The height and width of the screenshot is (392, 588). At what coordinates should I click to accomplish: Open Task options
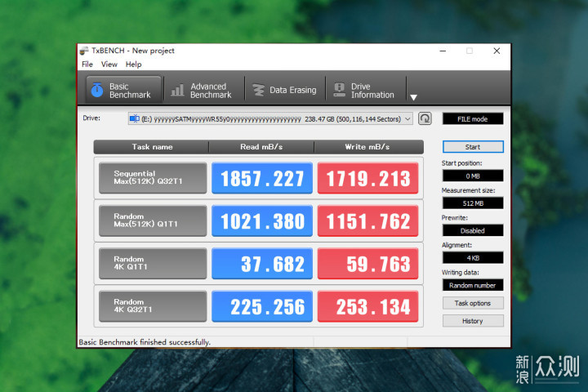click(473, 303)
